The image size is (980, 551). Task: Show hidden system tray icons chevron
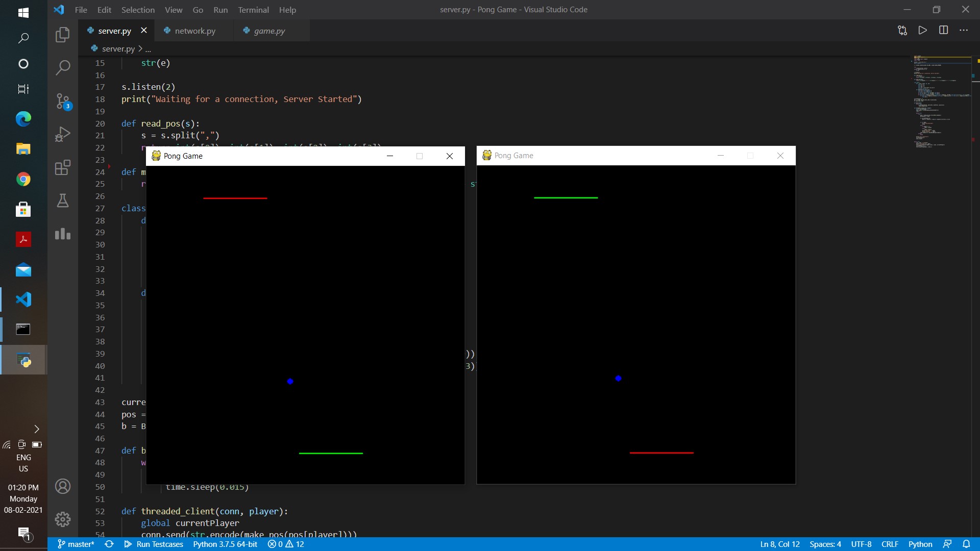[x=36, y=429]
